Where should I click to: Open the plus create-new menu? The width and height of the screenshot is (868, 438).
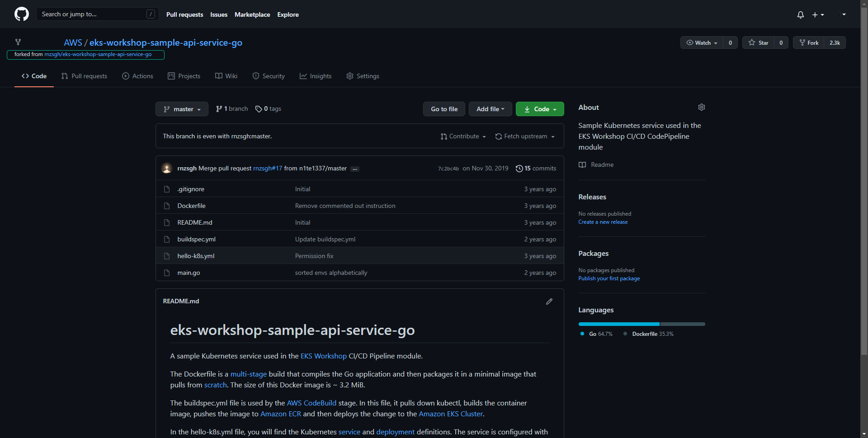pos(818,14)
